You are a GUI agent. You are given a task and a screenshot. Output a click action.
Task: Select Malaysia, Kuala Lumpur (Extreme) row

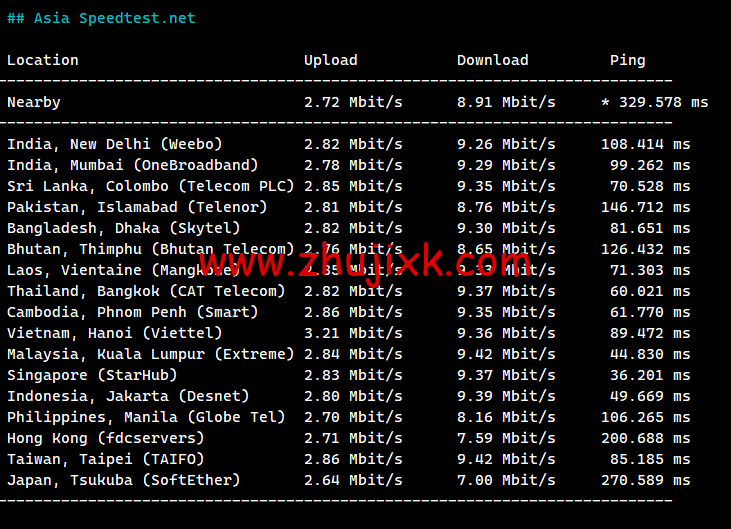point(150,354)
